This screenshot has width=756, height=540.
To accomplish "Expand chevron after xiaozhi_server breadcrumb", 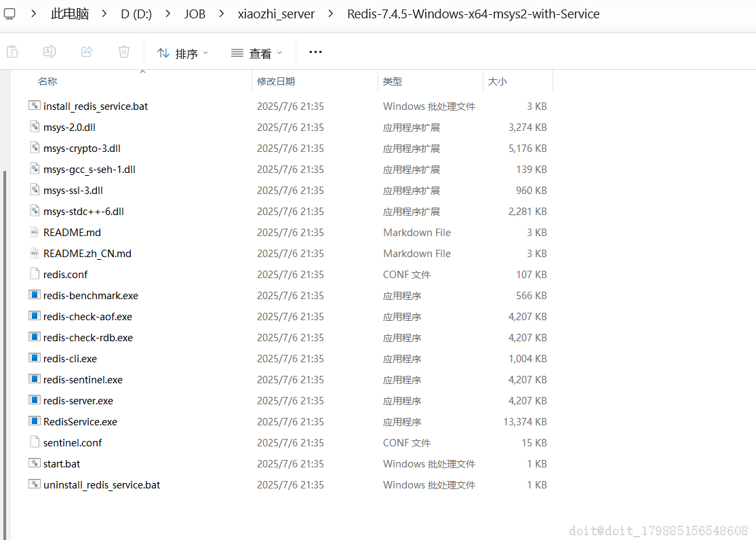I will point(331,14).
